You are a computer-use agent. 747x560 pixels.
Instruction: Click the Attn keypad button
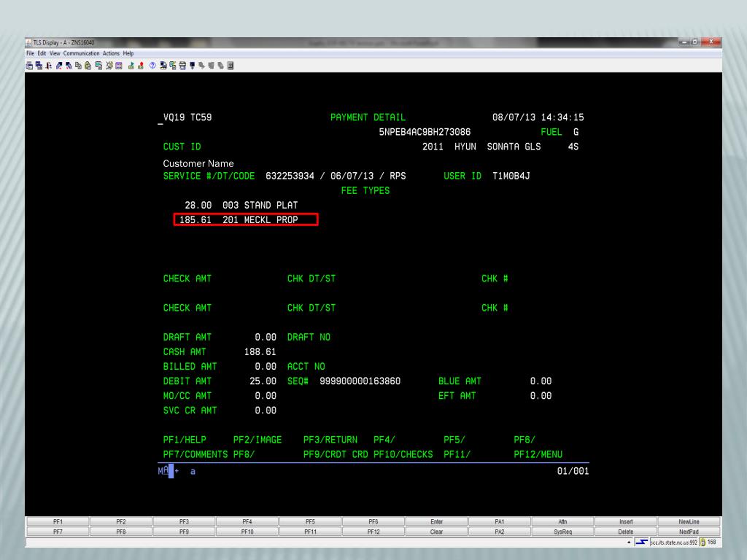pos(562,522)
